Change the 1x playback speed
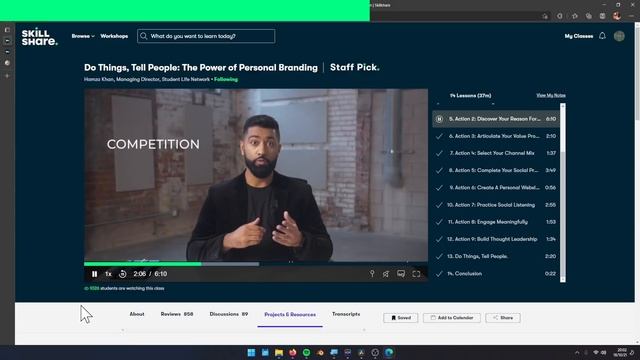This screenshot has width=640, height=360. coord(108,274)
